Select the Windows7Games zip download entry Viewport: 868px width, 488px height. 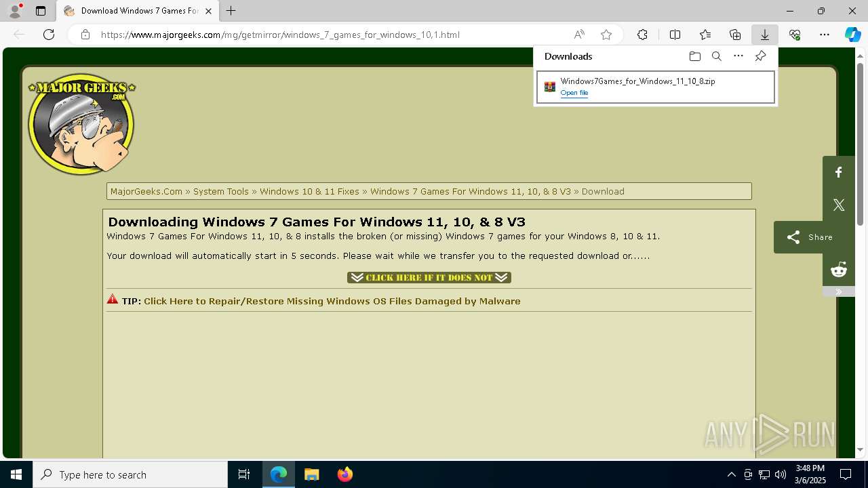pyautogui.click(x=656, y=87)
